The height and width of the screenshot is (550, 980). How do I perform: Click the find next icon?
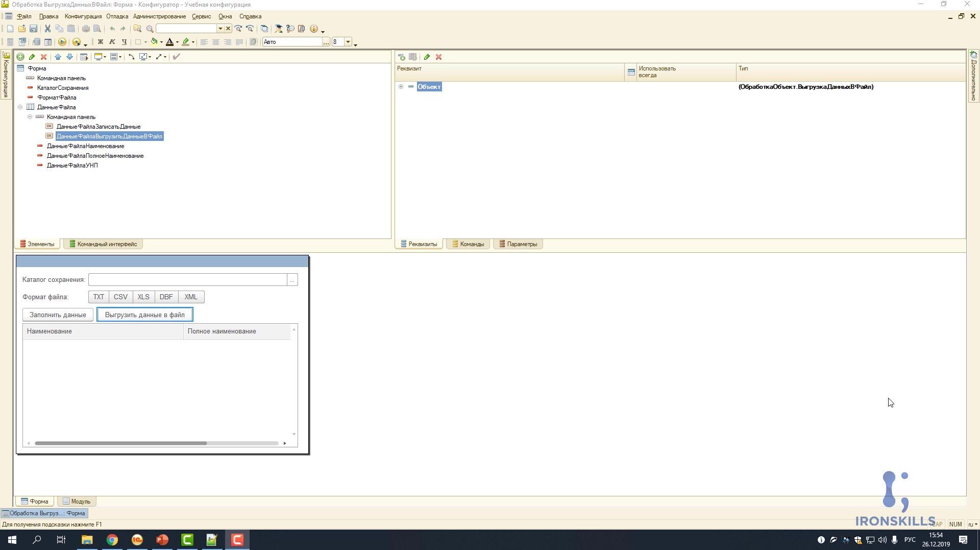point(238,29)
